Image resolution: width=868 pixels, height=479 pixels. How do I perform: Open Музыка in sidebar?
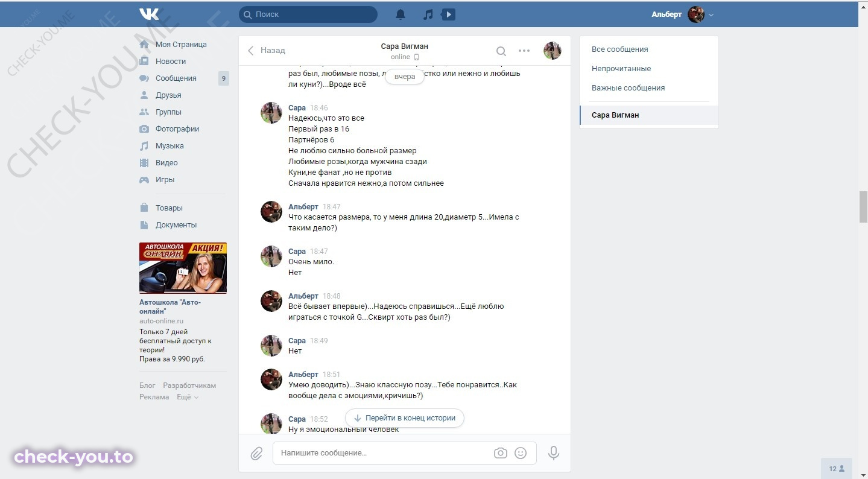169,146
